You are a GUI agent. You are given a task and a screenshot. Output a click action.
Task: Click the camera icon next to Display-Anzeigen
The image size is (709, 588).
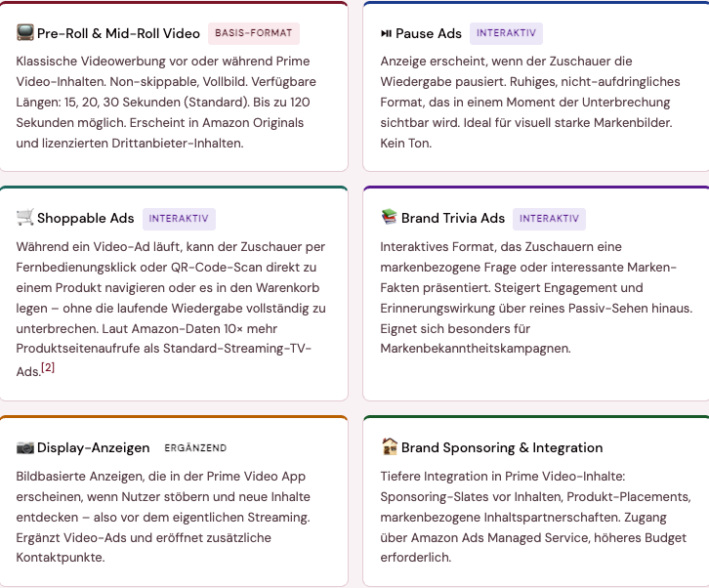(x=24, y=447)
